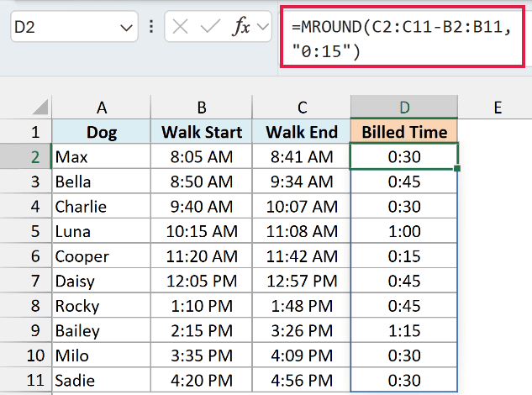Click Cooper's billed time 0:15 cell

tap(404, 255)
